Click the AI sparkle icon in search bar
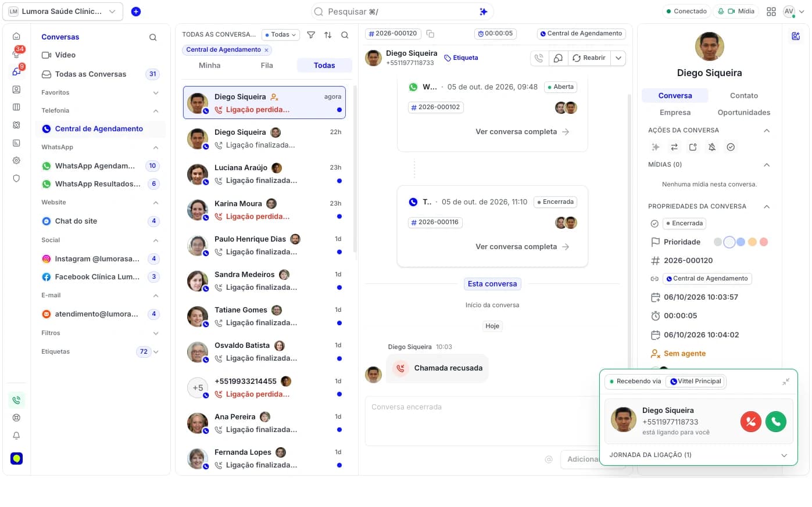The image size is (812, 507). 483,12
